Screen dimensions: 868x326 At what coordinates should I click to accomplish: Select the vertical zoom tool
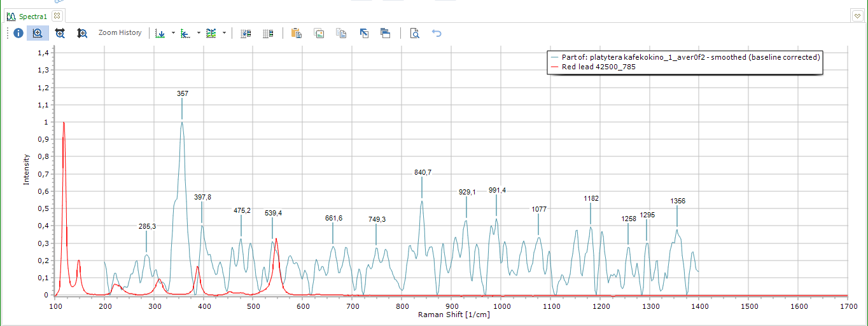81,33
